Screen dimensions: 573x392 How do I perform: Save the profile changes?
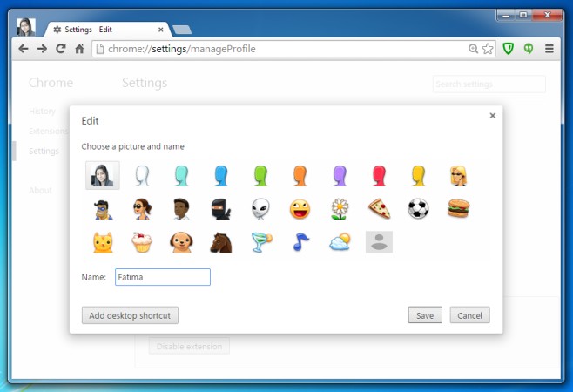(x=425, y=315)
